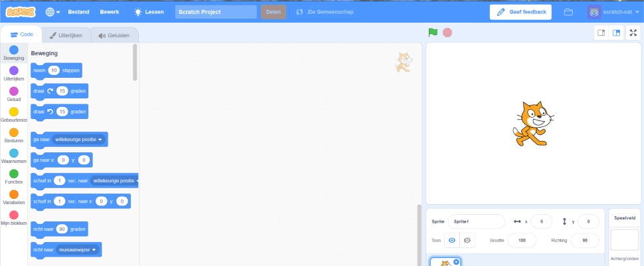Select the Mijn blokken category
Viewport: 644px width, 266px height.
(x=14, y=218)
